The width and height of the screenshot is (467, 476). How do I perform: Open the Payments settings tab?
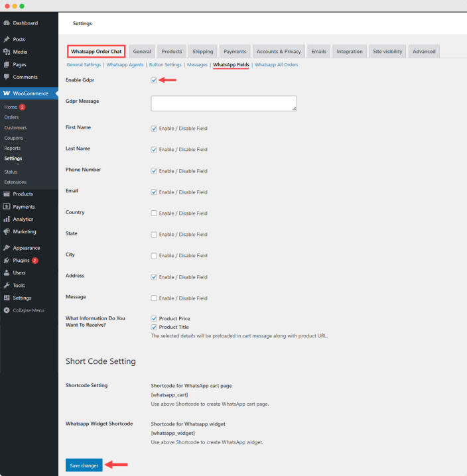235,51
